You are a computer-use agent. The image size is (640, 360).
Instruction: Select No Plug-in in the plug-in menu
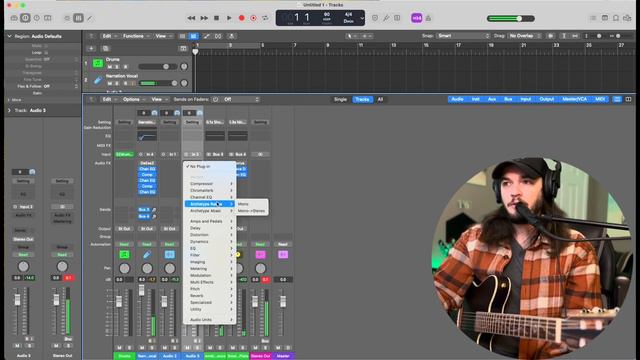(x=209, y=167)
